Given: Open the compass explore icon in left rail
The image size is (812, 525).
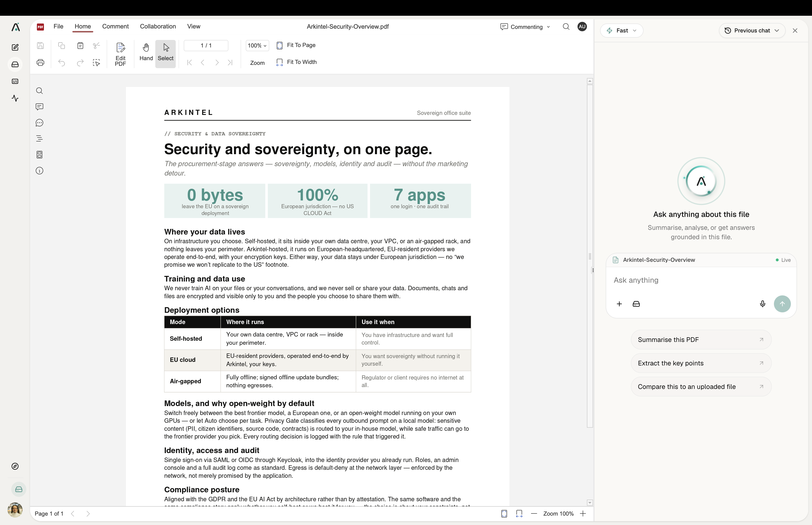Looking at the screenshot, I should point(15,466).
